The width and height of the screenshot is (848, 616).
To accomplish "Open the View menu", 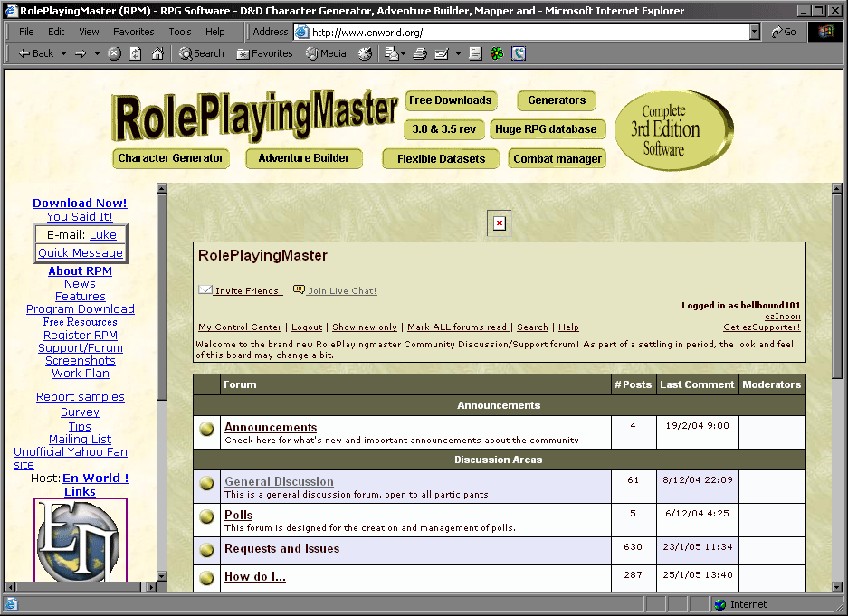I will (x=89, y=32).
